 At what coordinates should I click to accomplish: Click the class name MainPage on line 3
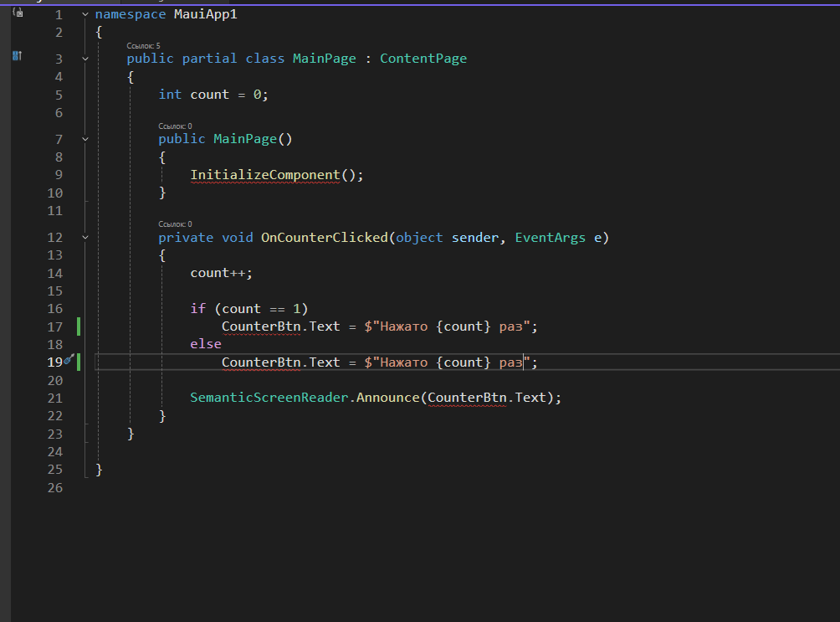click(x=324, y=59)
